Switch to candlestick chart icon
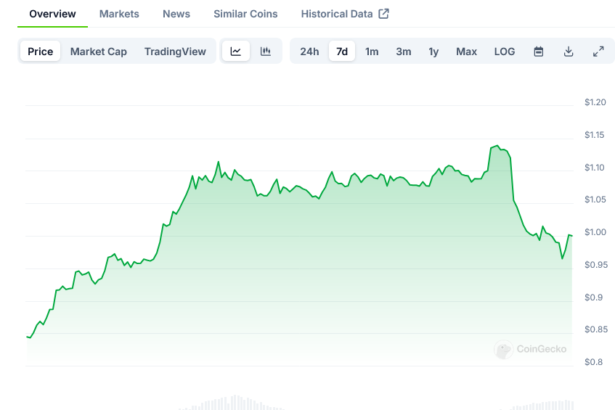 (265, 51)
